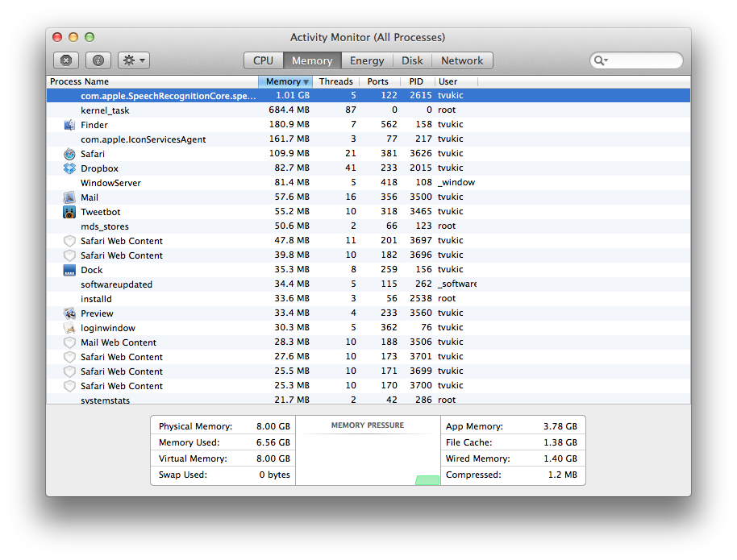Click the Wired Memory 1.40 GB value
The image size is (737, 560).
[x=560, y=458]
